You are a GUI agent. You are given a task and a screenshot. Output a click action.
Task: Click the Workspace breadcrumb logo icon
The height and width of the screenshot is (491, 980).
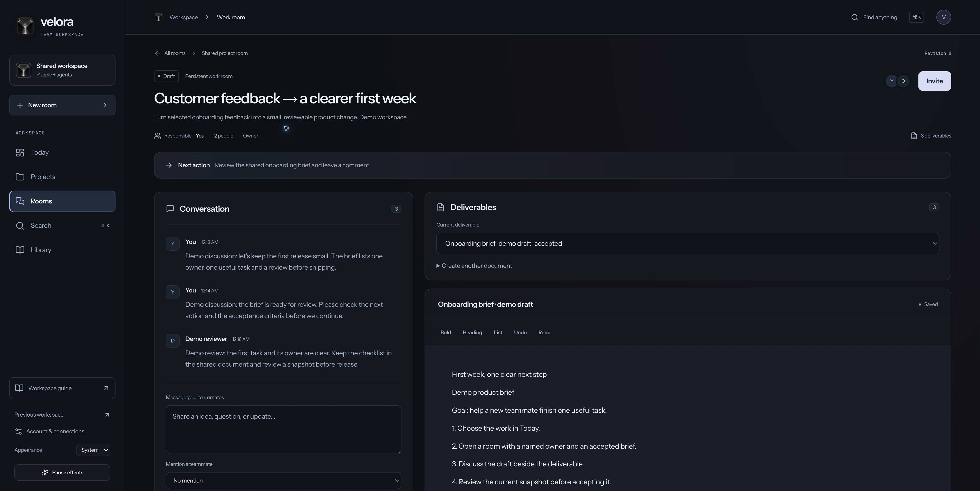[159, 17]
